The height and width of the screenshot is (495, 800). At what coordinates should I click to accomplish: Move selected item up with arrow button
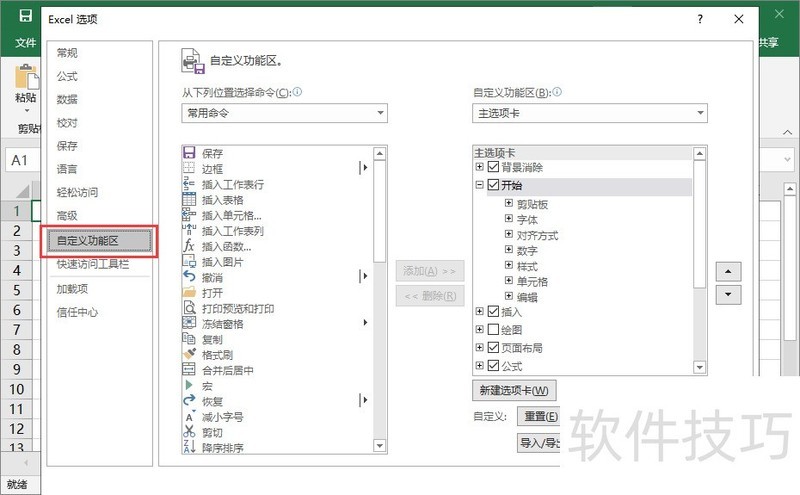pyautogui.click(x=728, y=271)
